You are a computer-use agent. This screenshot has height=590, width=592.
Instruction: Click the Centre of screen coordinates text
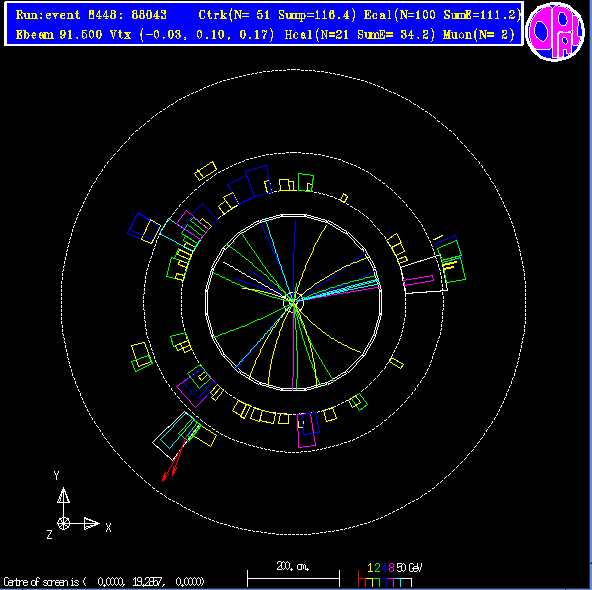click(104, 581)
